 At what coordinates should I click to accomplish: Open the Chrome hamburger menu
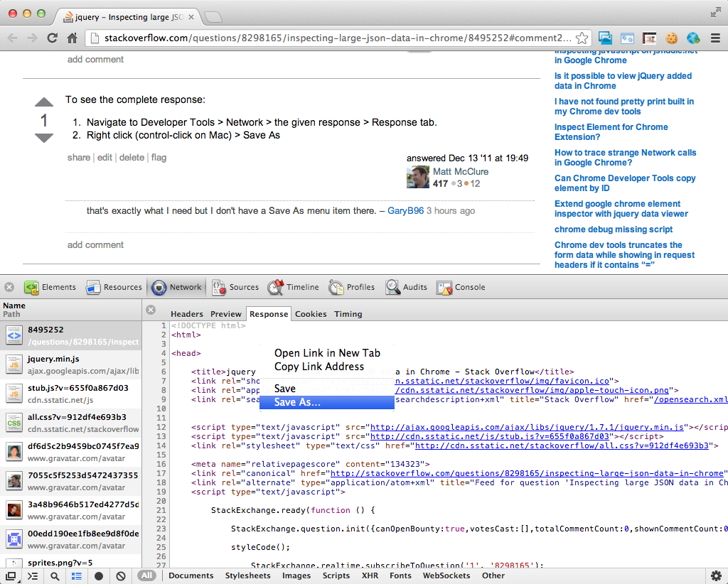click(715, 38)
